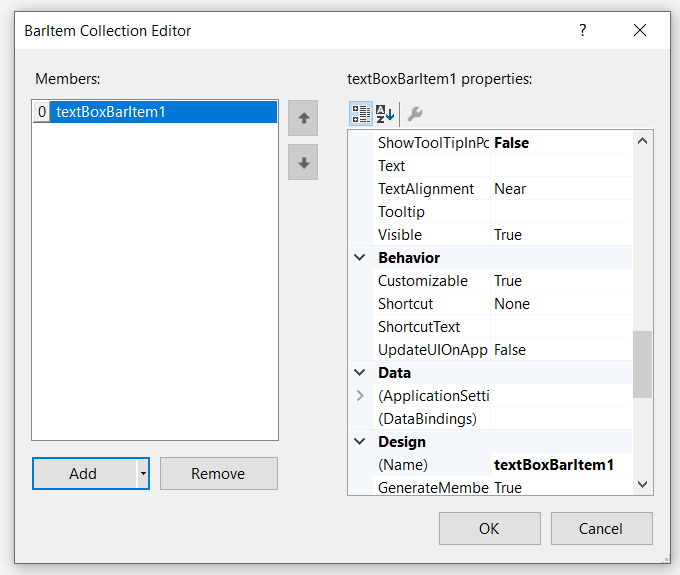Move member up with arrow button

pyautogui.click(x=303, y=118)
